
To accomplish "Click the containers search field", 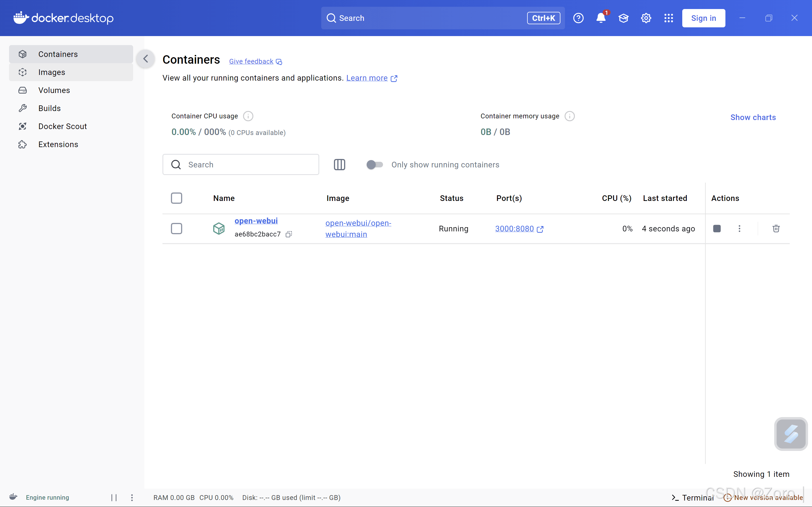I will tap(241, 164).
